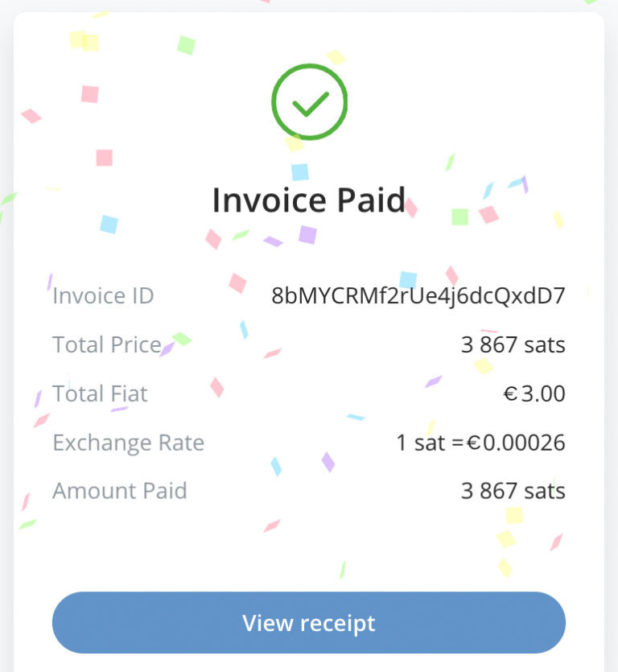
Task: Click blue confetti square below the checkmark
Action: point(299,171)
